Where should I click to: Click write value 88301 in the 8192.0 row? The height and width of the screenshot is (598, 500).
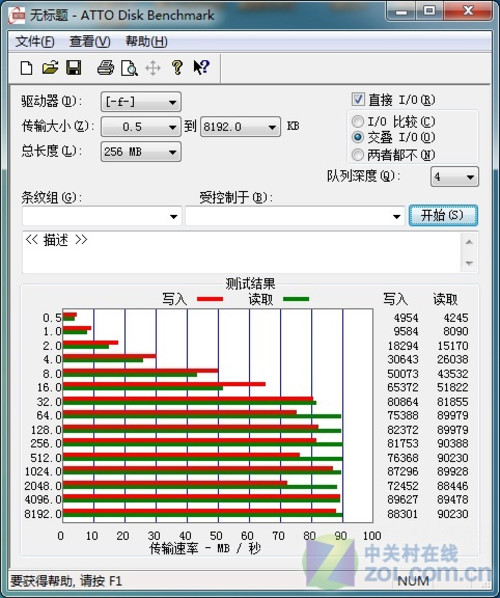coord(403,514)
